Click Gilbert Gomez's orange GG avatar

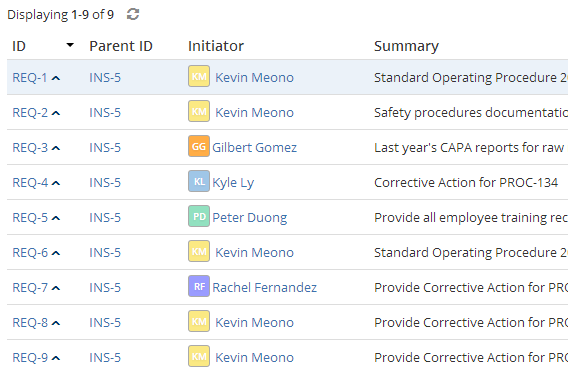click(199, 146)
